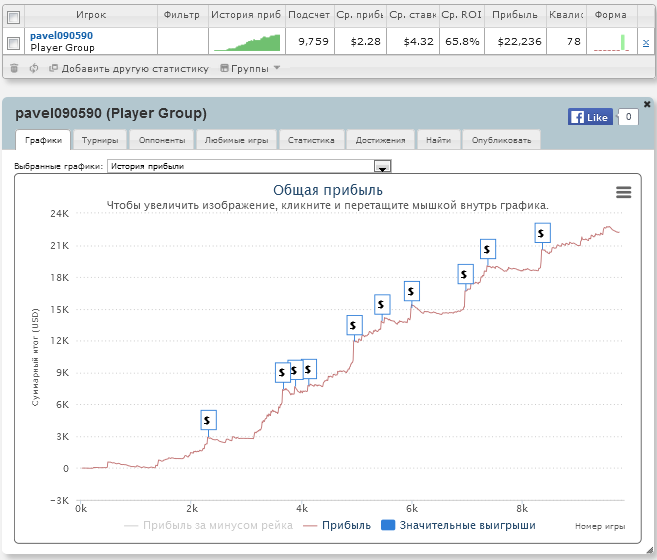Image resolution: width=657 pixels, height=560 pixels.
Task: Open the Достижения tab
Action: [380, 140]
